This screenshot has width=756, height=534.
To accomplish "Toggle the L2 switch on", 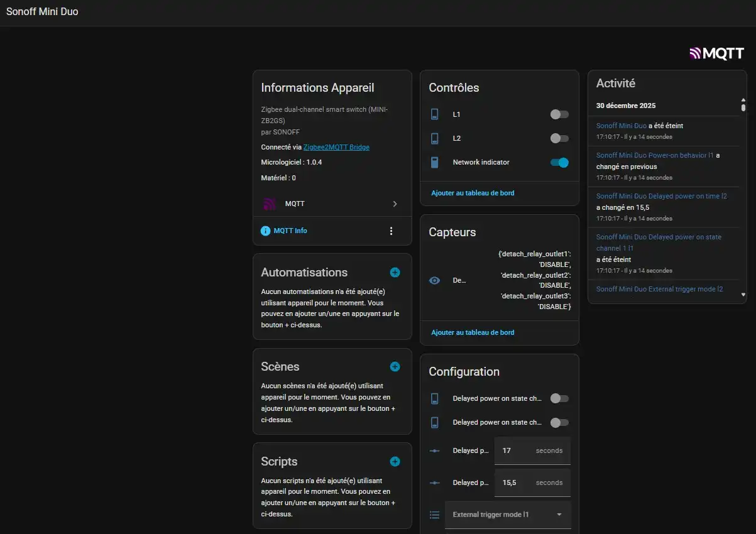I will click(x=559, y=138).
